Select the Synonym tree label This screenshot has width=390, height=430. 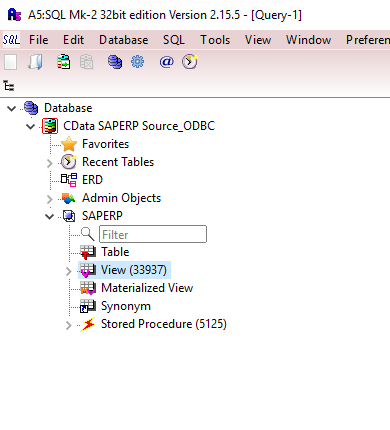126,306
